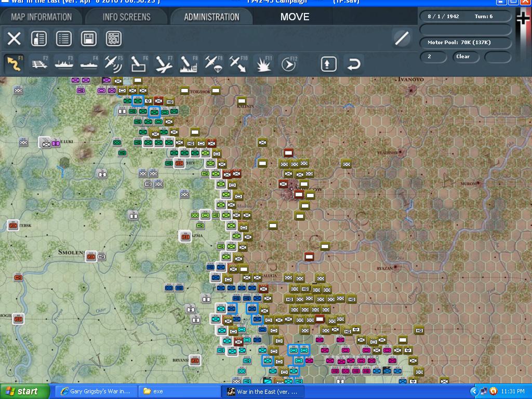This screenshot has width=532, height=399.
Task: Open the document-with-person icon in Administration toolbar
Action: click(x=39, y=38)
